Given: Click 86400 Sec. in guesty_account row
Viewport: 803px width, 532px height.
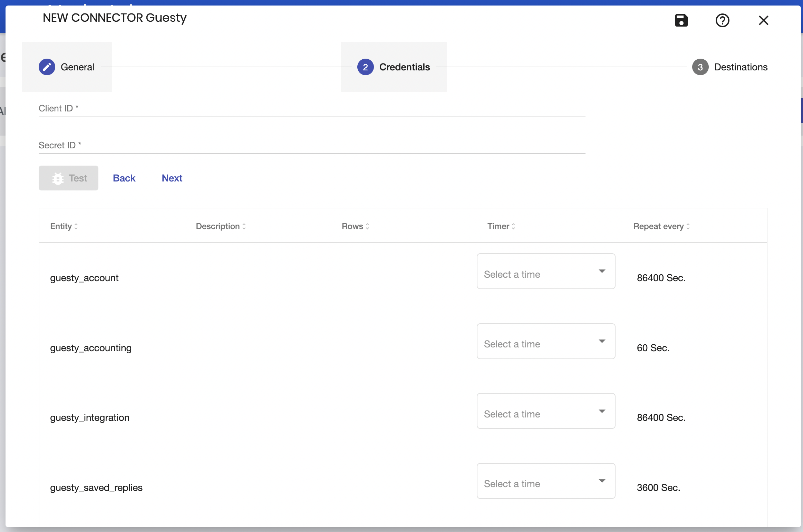Looking at the screenshot, I should (661, 278).
